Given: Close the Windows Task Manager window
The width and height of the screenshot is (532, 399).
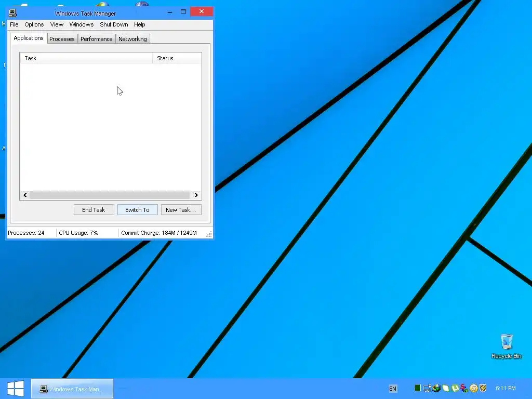Looking at the screenshot, I should coord(202,11).
